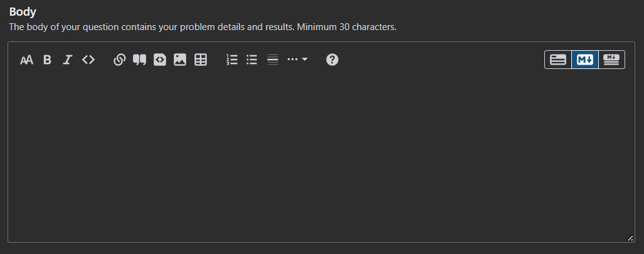644x254 pixels.
Task: Enable Markdown with preview mode
Action: [x=611, y=60]
